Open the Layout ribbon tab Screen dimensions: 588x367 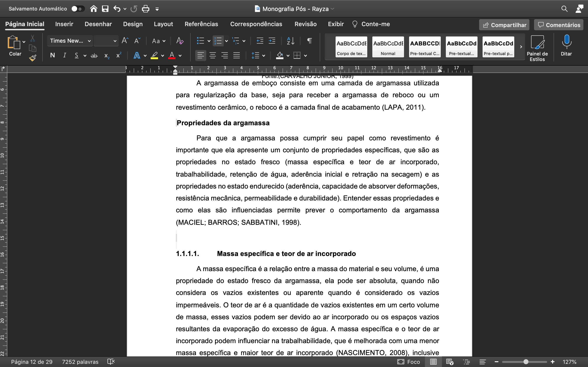point(163,24)
